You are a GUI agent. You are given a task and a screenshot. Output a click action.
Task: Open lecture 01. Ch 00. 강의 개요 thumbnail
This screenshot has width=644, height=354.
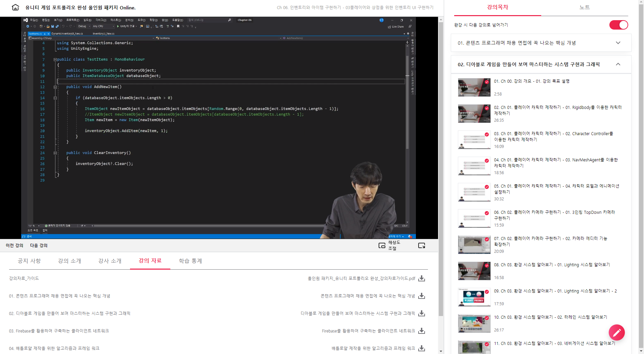474,87
